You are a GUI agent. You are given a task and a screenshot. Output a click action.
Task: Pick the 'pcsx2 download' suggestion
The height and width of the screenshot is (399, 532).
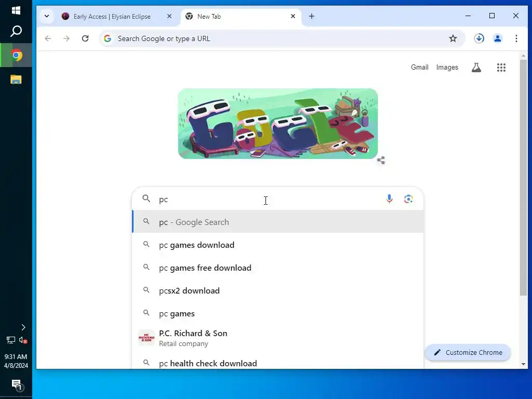point(278,290)
